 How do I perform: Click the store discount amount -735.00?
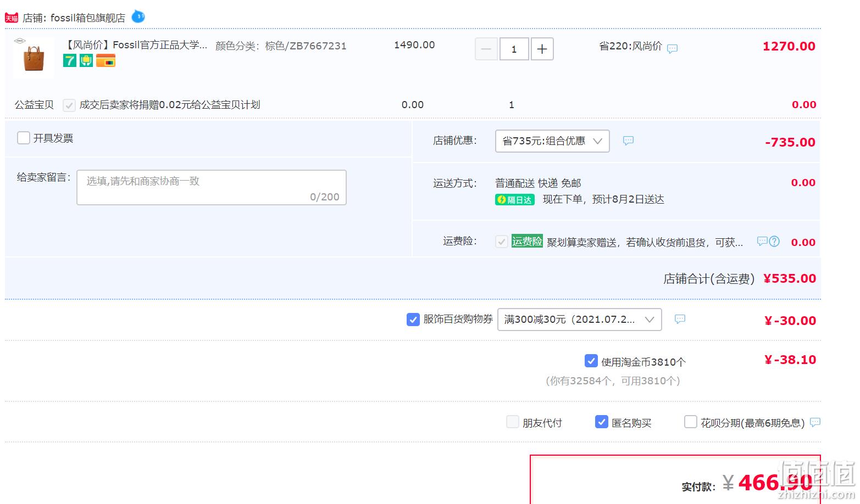click(790, 142)
